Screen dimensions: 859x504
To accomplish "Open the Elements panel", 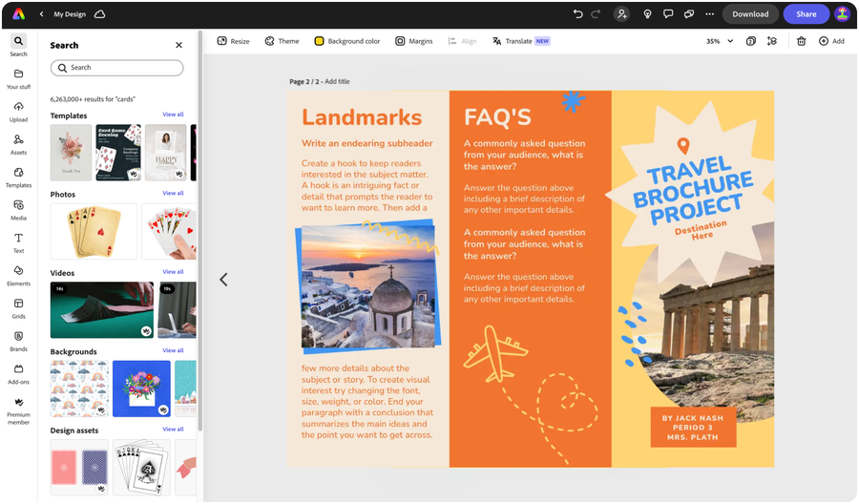I will pos(19,276).
